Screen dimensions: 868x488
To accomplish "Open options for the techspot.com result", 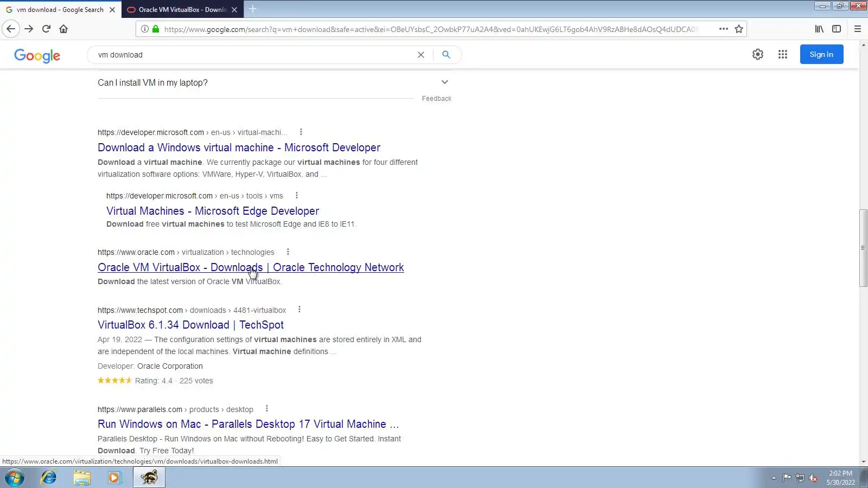I will click(x=299, y=309).
